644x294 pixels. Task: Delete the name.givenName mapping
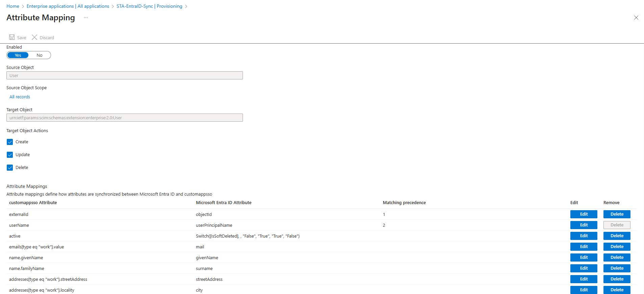coord(617,258)
